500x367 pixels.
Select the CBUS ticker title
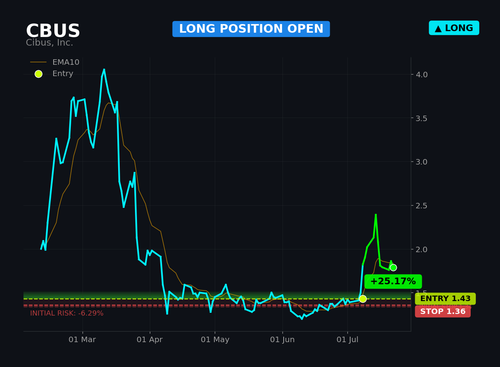point(53,31)
